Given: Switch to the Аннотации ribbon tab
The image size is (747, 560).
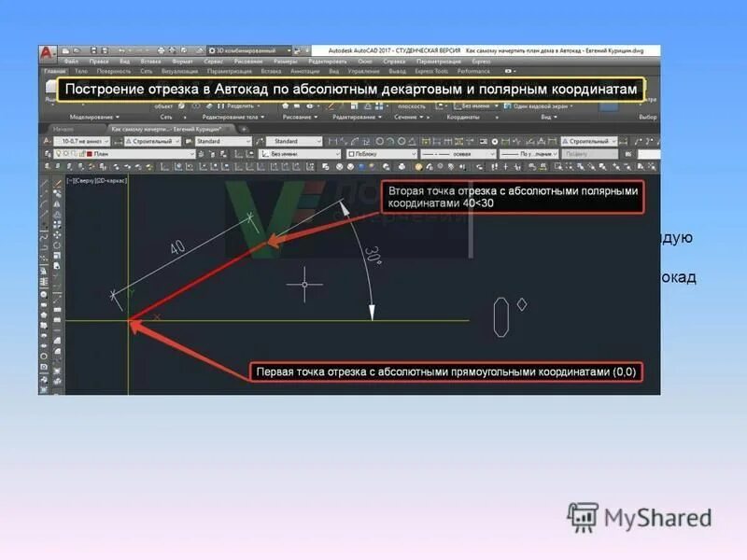Looking at the screenshot, I should pyautogui.click(x=305, y=72).
